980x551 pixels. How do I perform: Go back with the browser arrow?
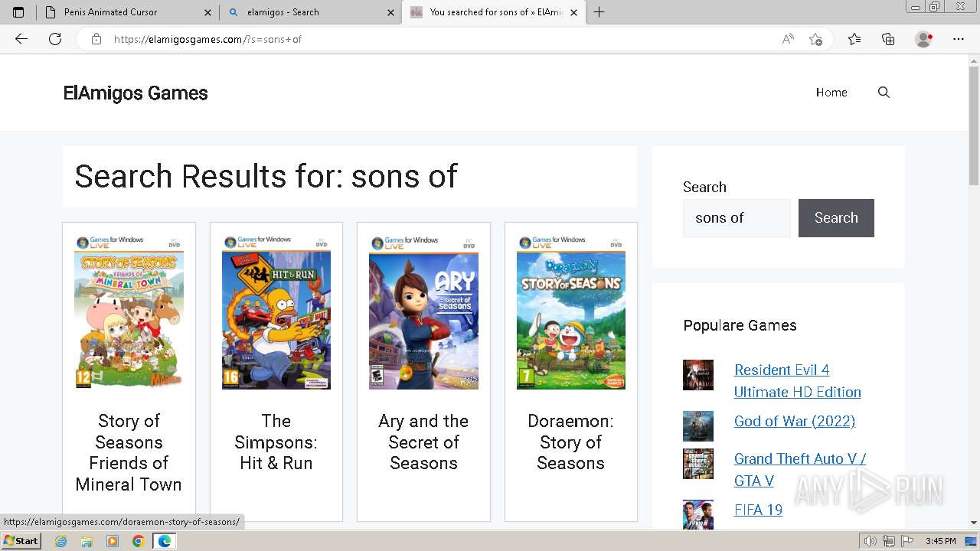21,39
